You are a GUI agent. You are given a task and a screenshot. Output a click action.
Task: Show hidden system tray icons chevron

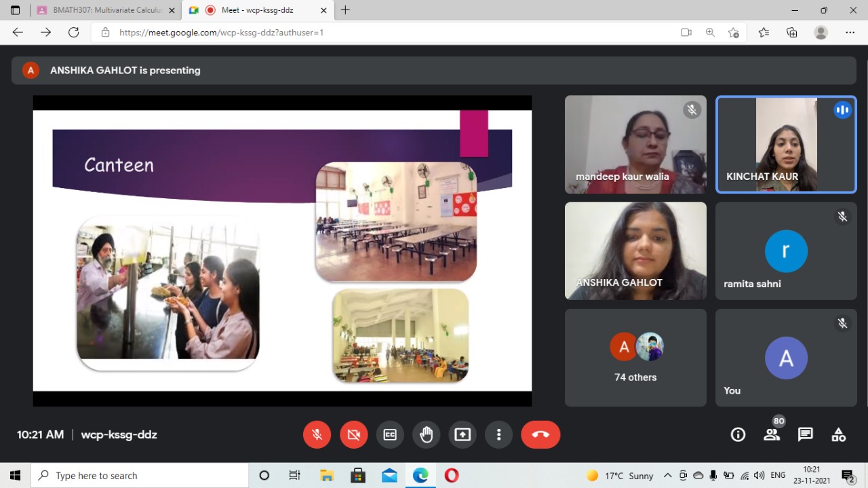[667, 476]
